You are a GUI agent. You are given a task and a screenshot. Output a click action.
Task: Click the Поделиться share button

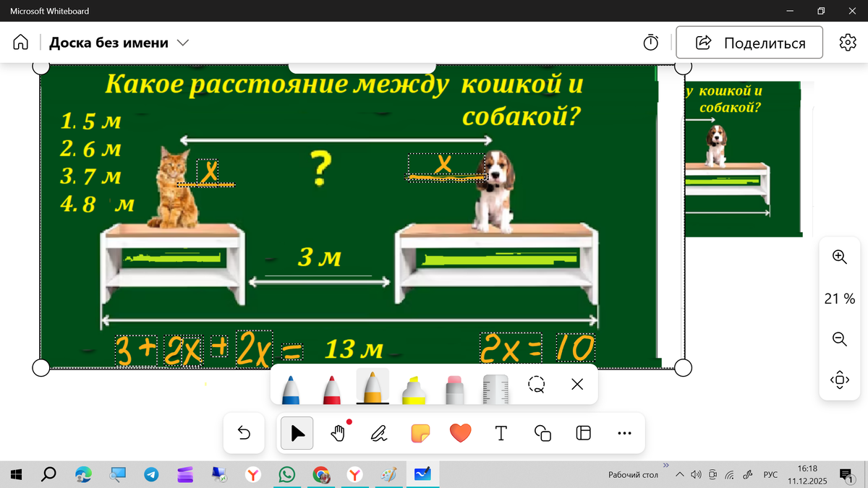749,42
